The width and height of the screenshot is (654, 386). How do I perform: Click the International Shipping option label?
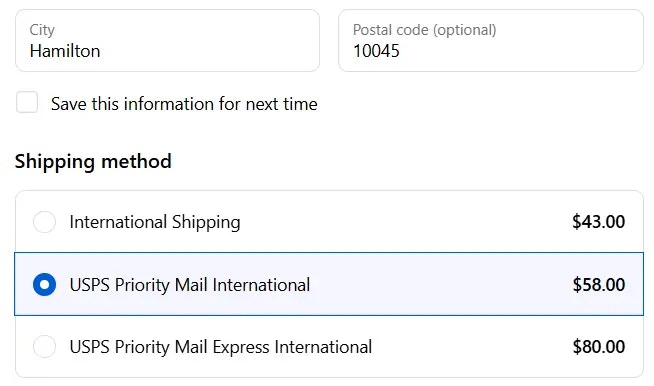[x=155, y=222]
